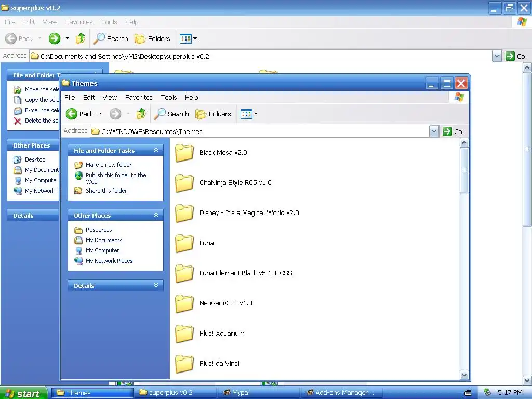Open Views dropdown arrow in superplus window
Viewport: 532px width, 399px height.
195,38
